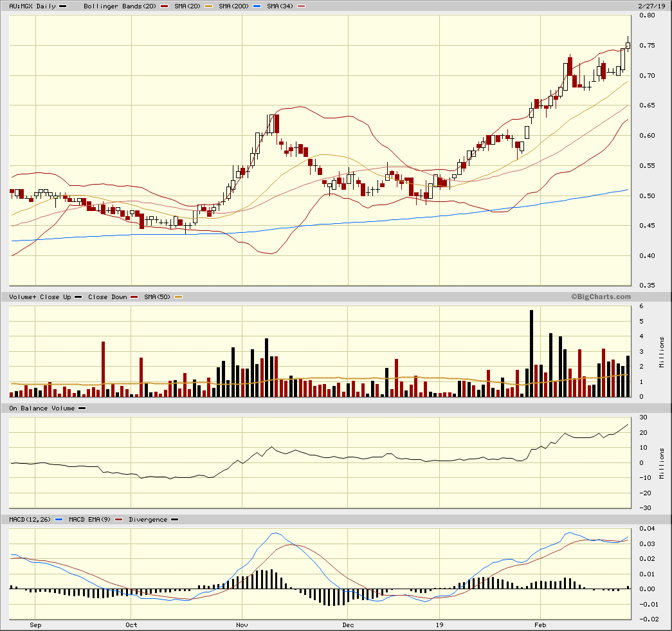The height and width of the screenshot is (631, 672).
Task: Select the Divergence legend label
Action: 148,520
